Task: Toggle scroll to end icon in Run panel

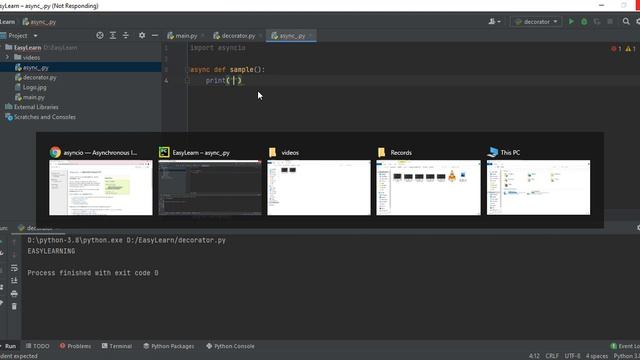Action: tap(14, 281)
